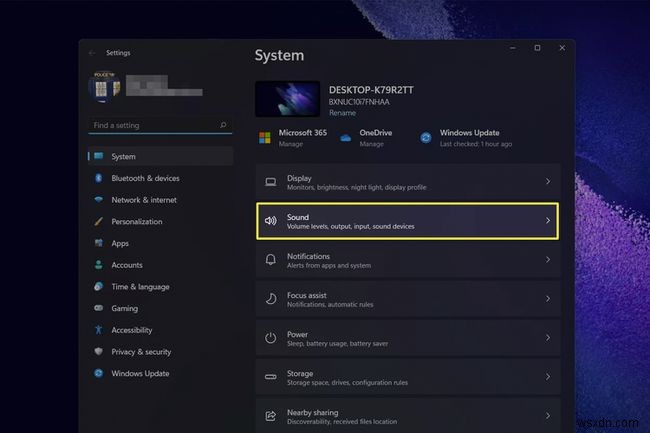The image size is (650, 433).
Task: Click the Power button icon
Action: click(271, 338)
